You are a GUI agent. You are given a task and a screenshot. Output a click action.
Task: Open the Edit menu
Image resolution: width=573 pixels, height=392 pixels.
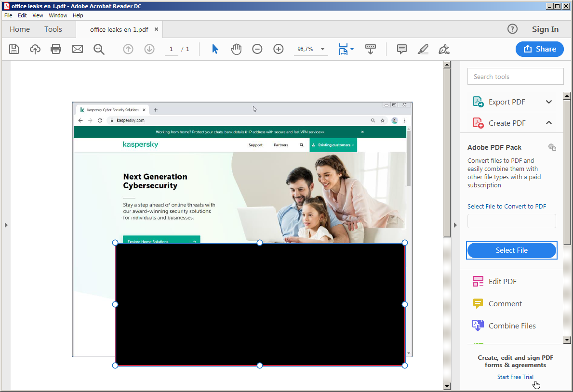22,15
